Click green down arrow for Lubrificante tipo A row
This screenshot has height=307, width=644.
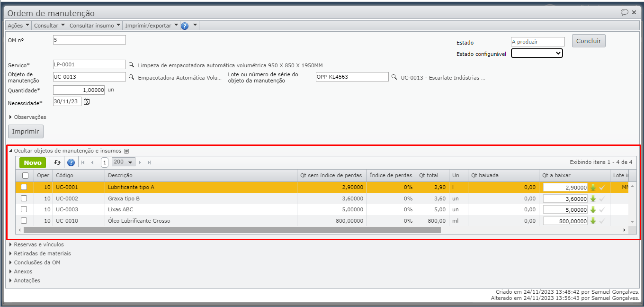(593, 187)
